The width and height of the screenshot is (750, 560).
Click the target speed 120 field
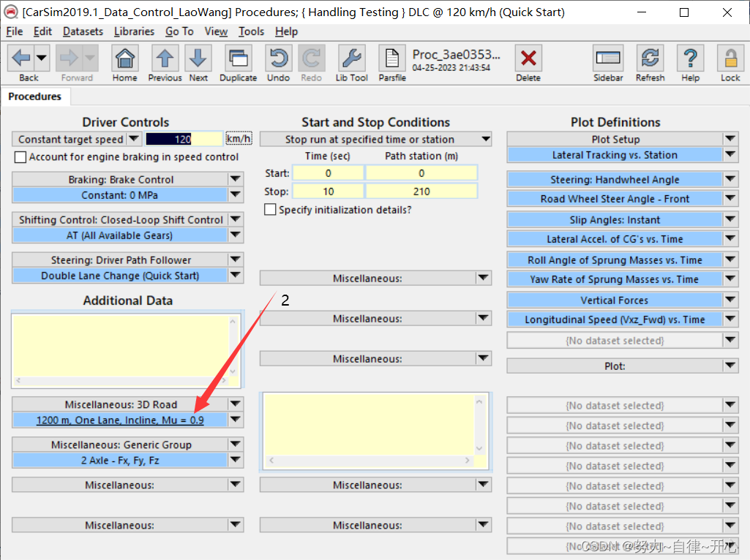pyautogui.click(x=184, y=139)
